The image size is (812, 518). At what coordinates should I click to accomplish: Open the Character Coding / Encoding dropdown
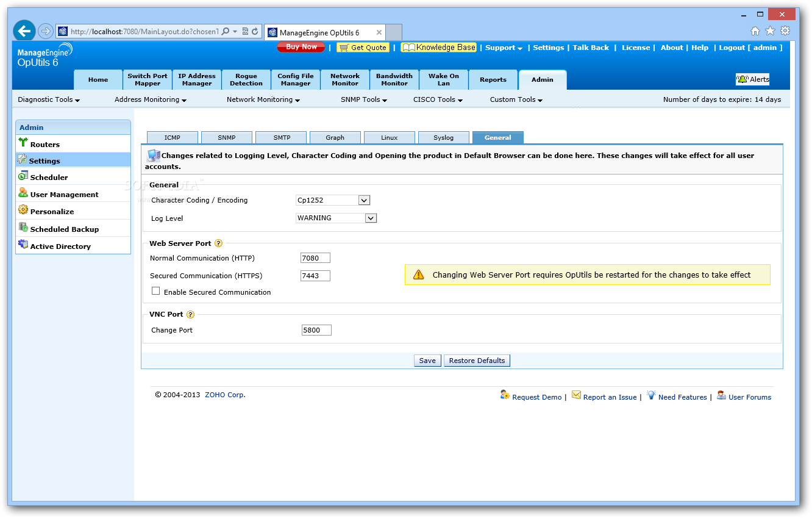click(x=333, y=200)
